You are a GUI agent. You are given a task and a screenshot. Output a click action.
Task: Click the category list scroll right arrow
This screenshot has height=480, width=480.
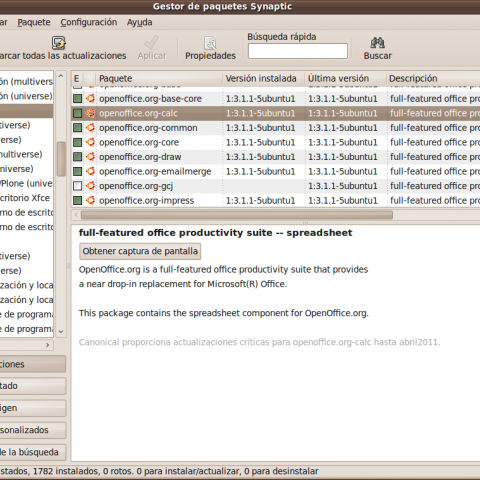tap(47, 345)
